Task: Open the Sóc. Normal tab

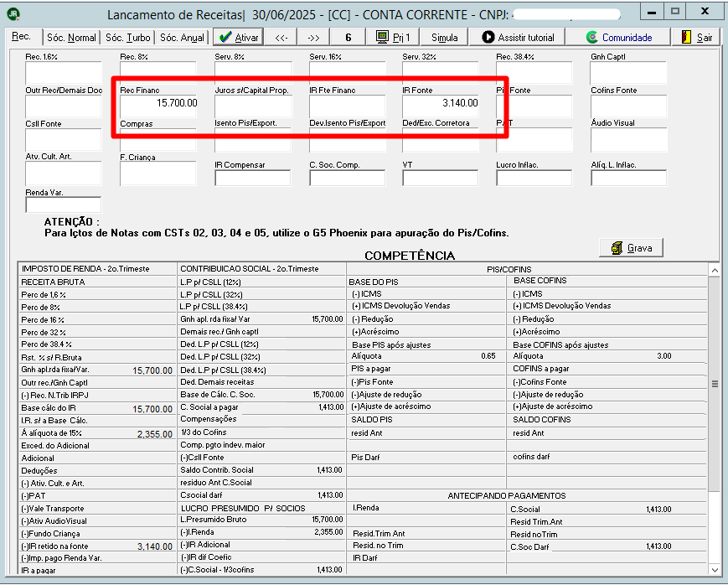Action: 71,38
